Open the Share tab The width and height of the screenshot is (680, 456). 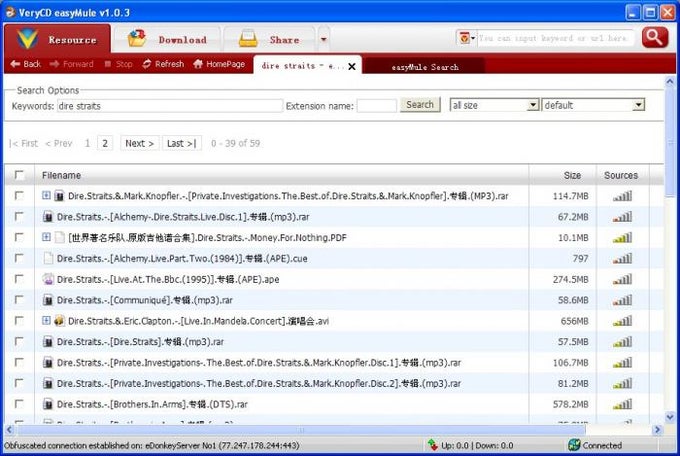(269, 39)
